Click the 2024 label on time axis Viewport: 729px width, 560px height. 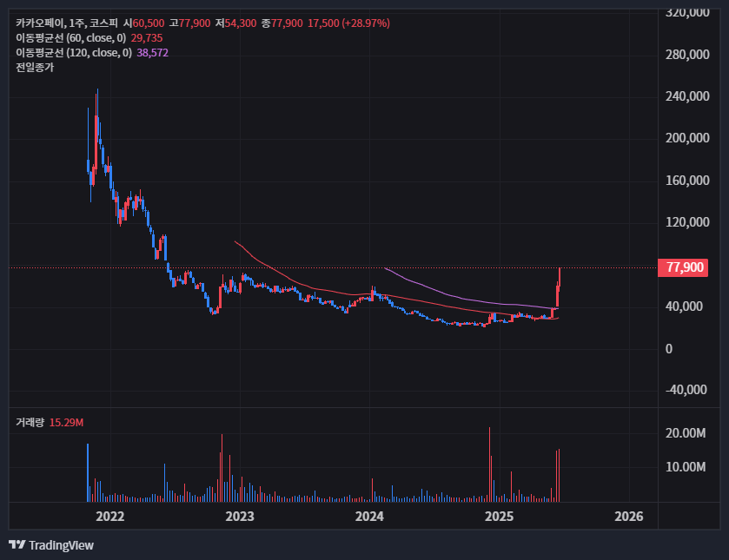(x=369, y=517)
